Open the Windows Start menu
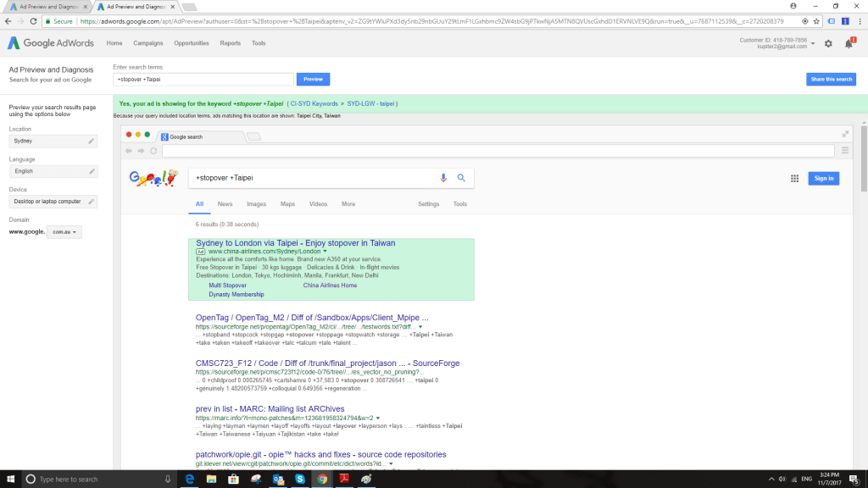 [10, 480]
